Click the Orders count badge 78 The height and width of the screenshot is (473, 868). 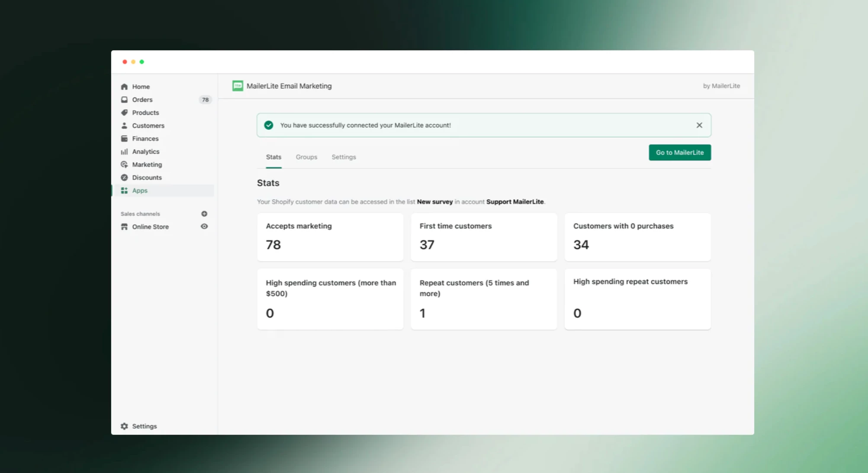205,100
